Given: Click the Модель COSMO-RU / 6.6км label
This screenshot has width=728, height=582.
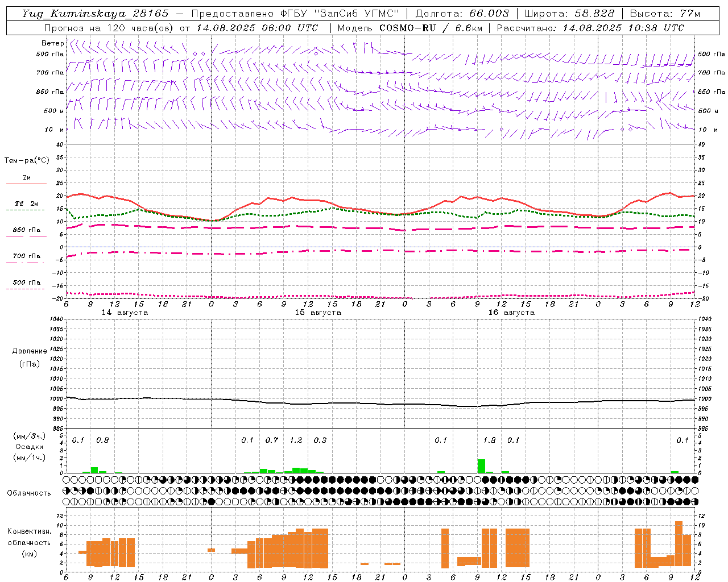Looking at the screenshot, I should (x=409, y=28).
